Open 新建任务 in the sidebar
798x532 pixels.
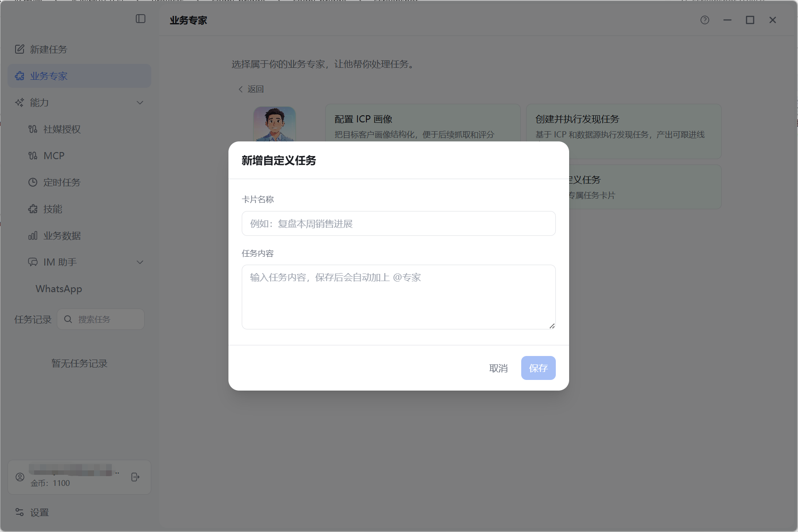pyautogui.click(x=79, y=49)
